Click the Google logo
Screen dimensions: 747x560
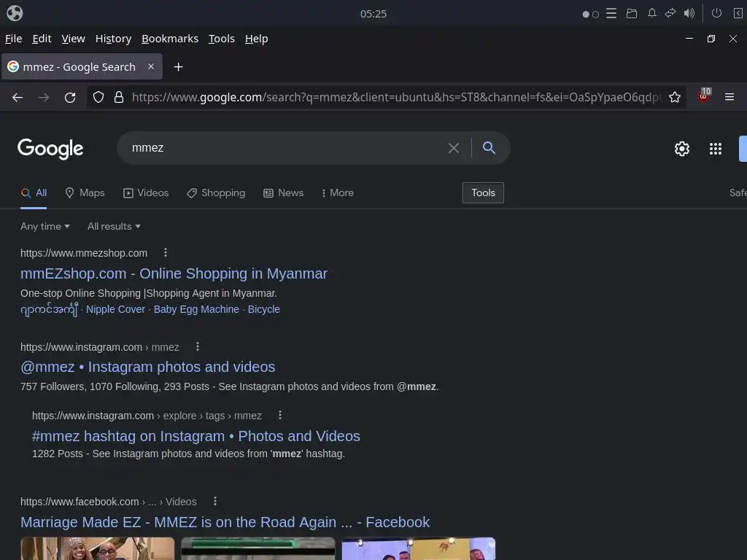tap(50, 149)
